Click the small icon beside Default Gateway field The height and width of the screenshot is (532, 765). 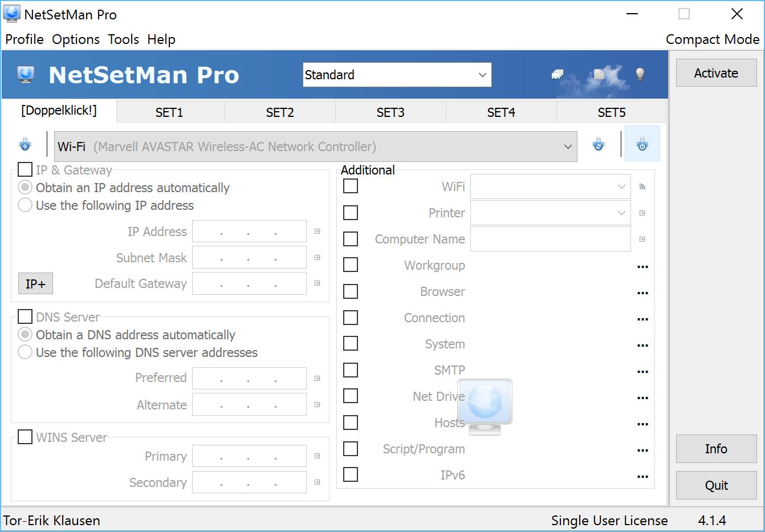click(318, 283)
